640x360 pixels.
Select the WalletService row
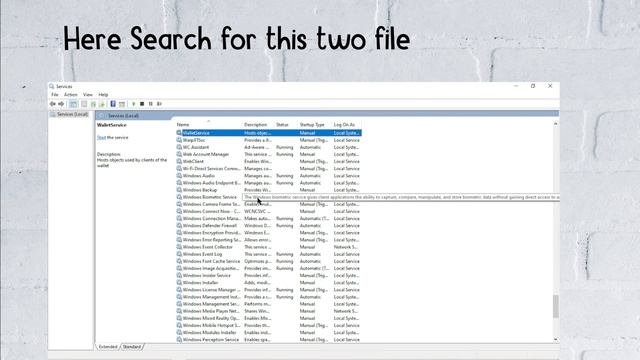[x=269, y=133]
